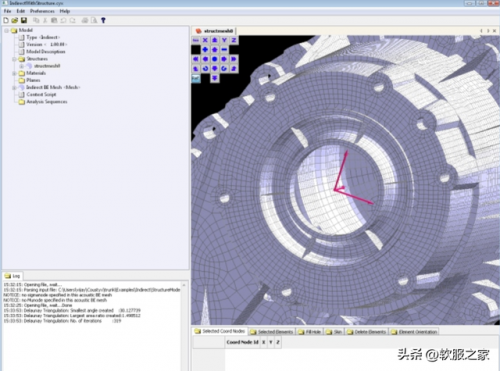Screen dimensions: 500x371
Task: Click the Y axis view button
Action: coord(224,40)
